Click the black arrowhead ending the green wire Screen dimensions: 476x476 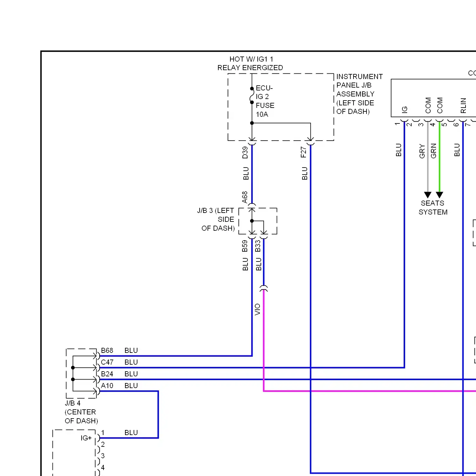[440, 195]
